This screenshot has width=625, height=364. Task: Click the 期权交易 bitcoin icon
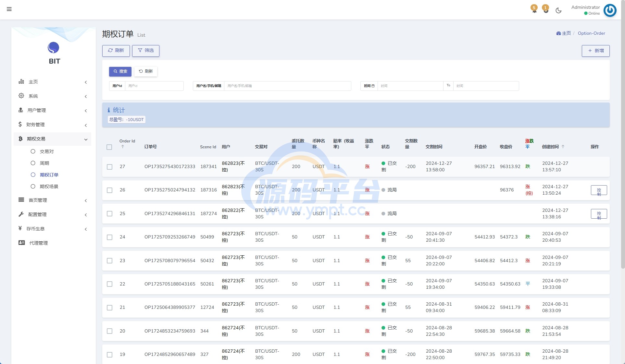click(20, 139)
